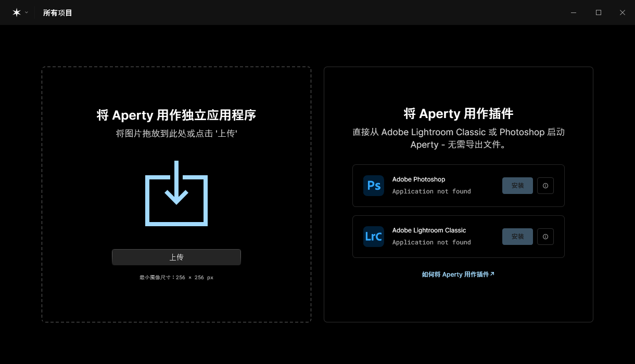Open the 如何将 Aperty 用作插件 link

455,274
